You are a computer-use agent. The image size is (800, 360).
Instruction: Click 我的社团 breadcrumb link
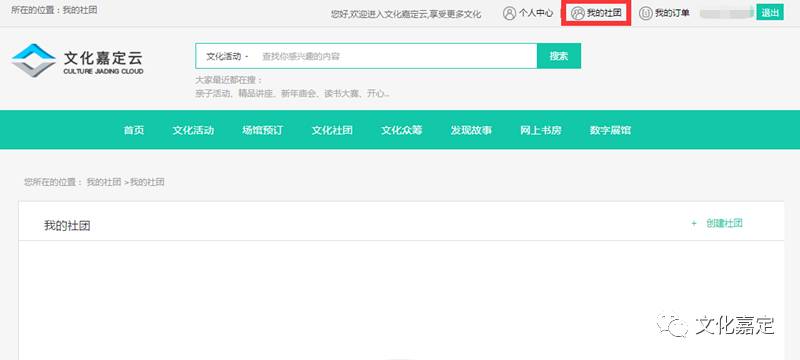(104, 182)
